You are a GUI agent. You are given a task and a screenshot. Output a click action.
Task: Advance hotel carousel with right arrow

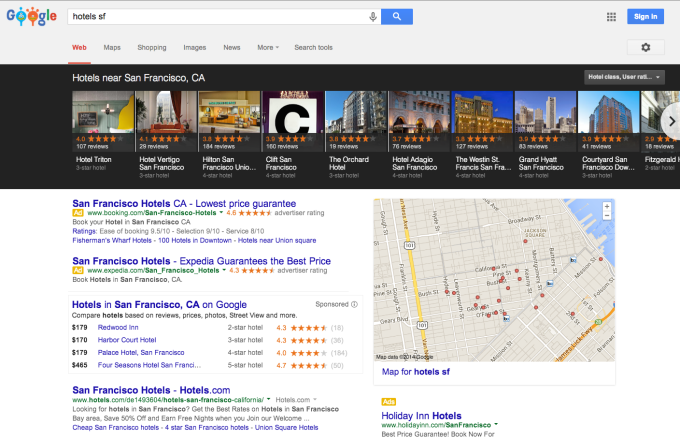pyautogui.click(x=671, y=121)
